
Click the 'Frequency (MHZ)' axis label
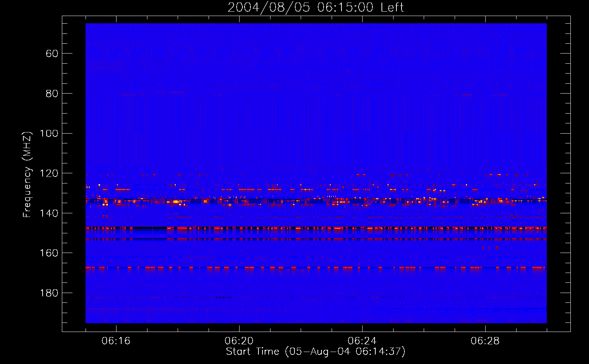(x=27, y=174)
